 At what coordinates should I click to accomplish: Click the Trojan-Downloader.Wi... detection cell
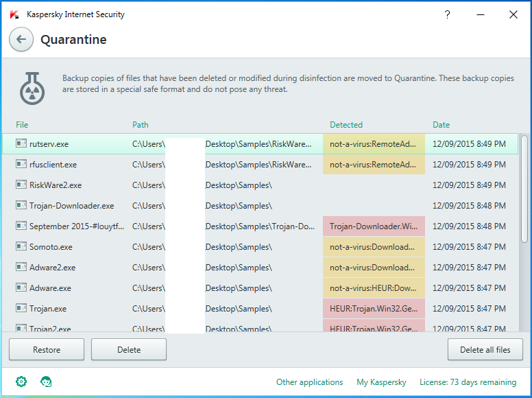374,226
